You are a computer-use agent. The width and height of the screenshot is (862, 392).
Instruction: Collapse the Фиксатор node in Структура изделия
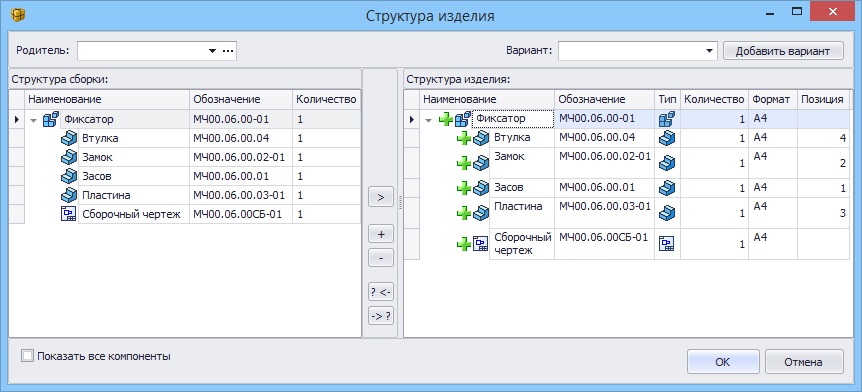(x=429, y=120)
